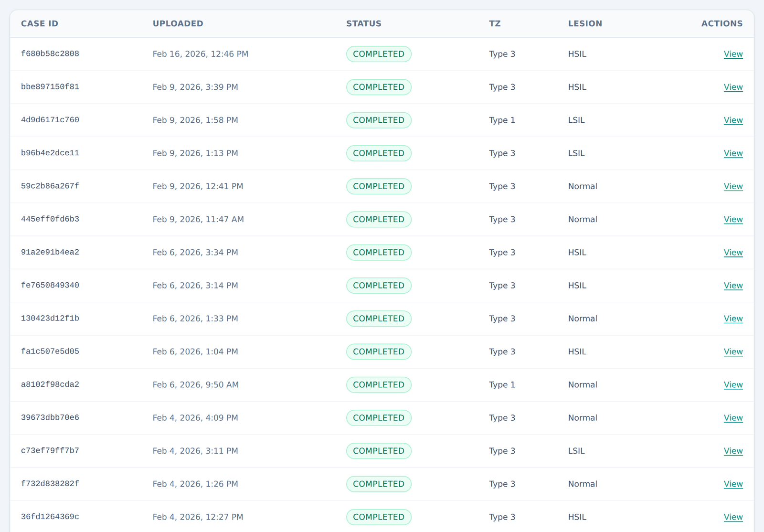Open View link for case f732d838282f

tap(733, 484)
